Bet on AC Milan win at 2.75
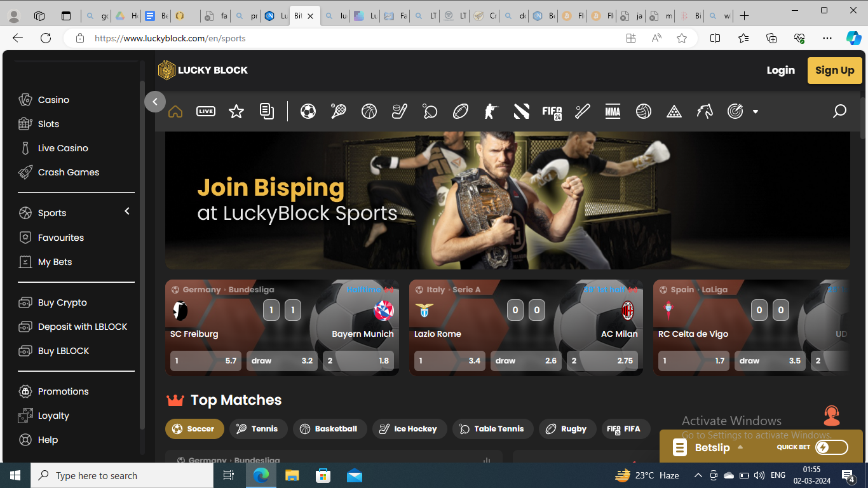The height and width of the screenshot is (488, 868). coord(602,360)
